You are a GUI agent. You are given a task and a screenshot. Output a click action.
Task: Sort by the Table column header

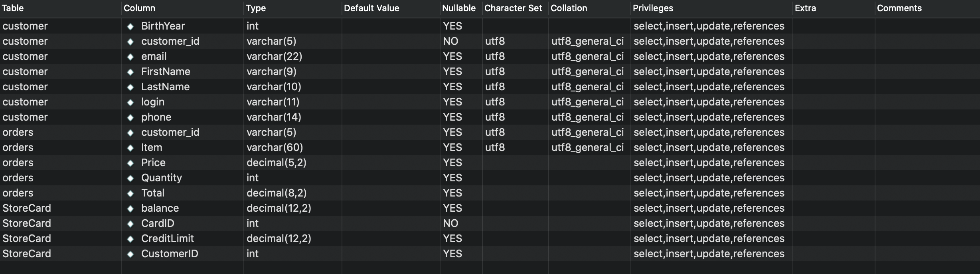pos(13,8)
